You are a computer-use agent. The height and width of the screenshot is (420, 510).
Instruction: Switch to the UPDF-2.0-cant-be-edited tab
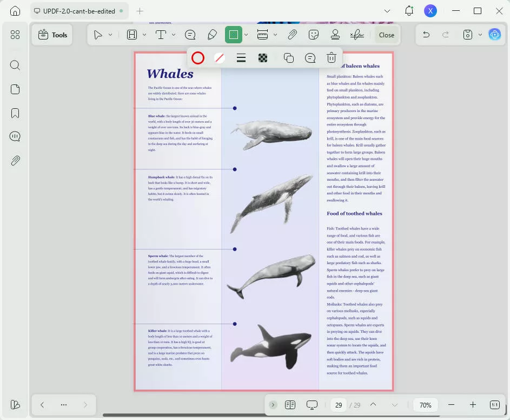[x=79, y=10]
